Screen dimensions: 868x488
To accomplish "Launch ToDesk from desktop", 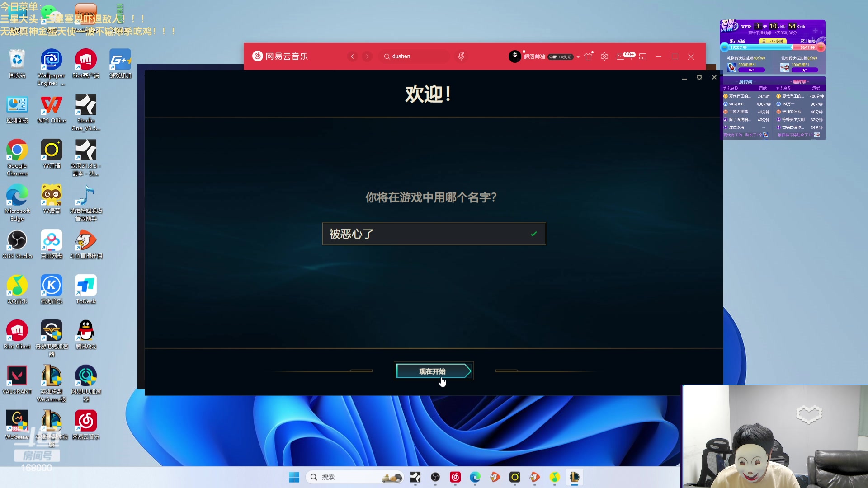I will pos(85,290).
